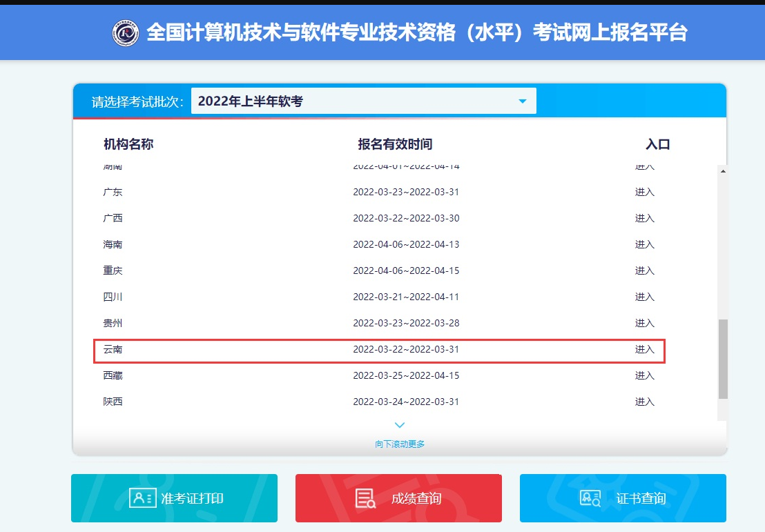765x532 pixels.
Task: Enter the 西藏 registration portal
Action: [x=644, y=376]
